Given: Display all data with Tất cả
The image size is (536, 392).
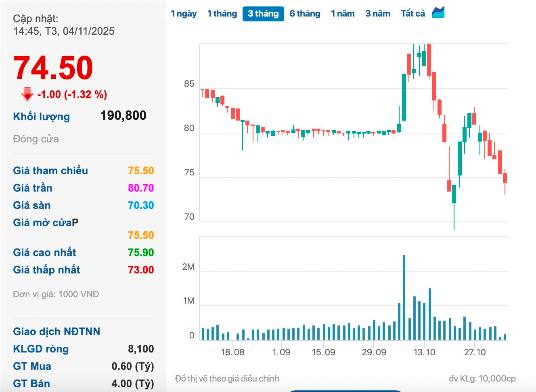Looking at the screenshot, I should click(x=413, y=14).
